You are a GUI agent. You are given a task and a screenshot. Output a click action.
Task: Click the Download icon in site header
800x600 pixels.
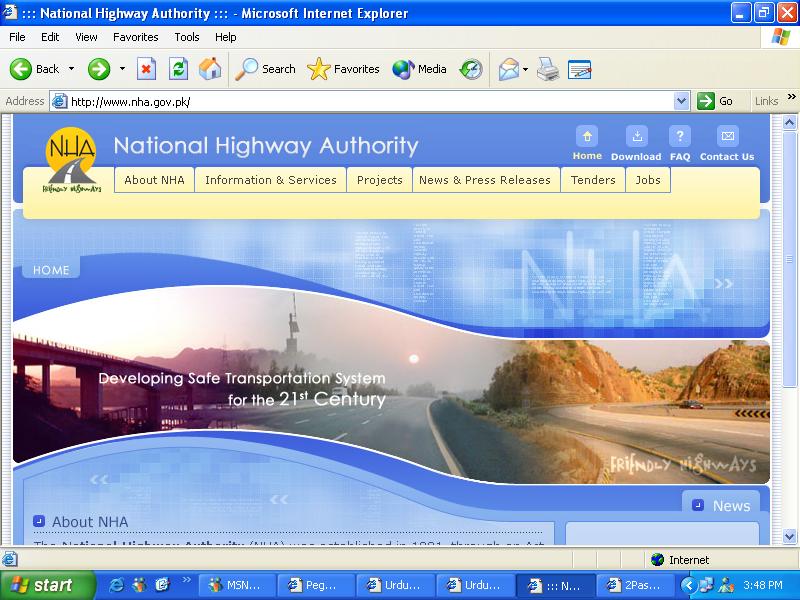point(637,136)
